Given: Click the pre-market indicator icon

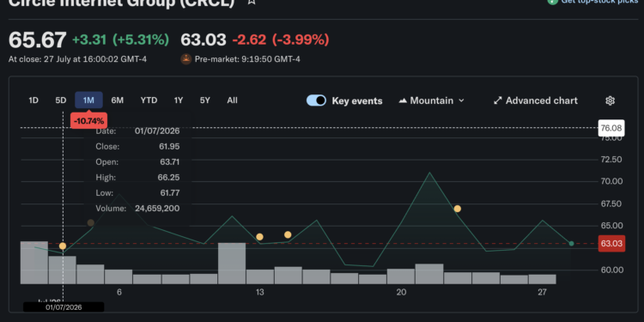Looking at the screenshot, I should click(x=186, y=59).
